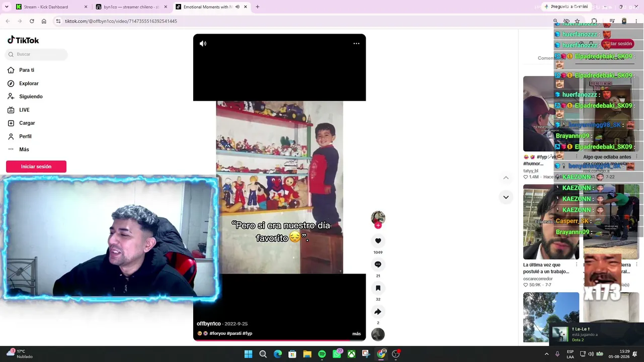Expand the caption with más
The image size is (644, 362).
[x=356, y=334]
